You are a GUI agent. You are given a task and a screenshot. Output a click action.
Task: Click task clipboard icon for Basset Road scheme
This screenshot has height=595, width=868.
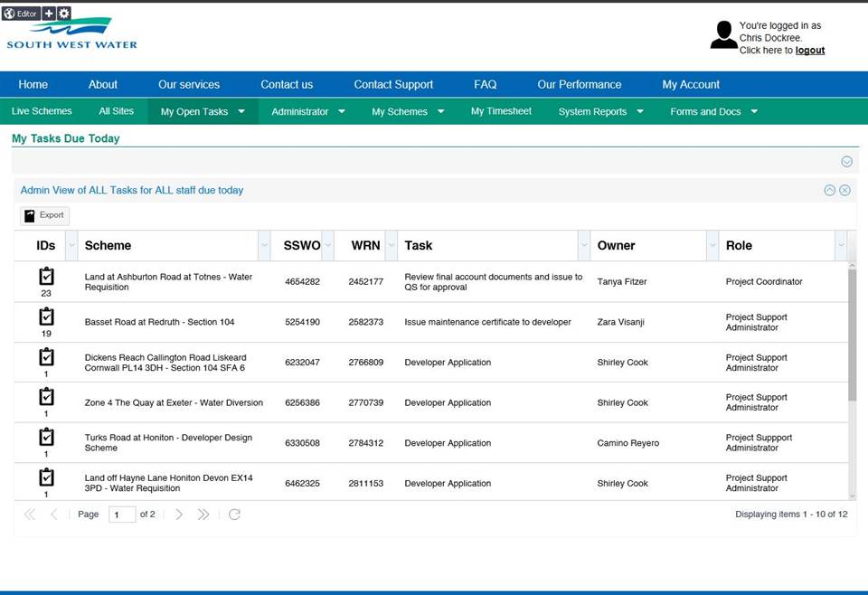click(x=46, y=316)
